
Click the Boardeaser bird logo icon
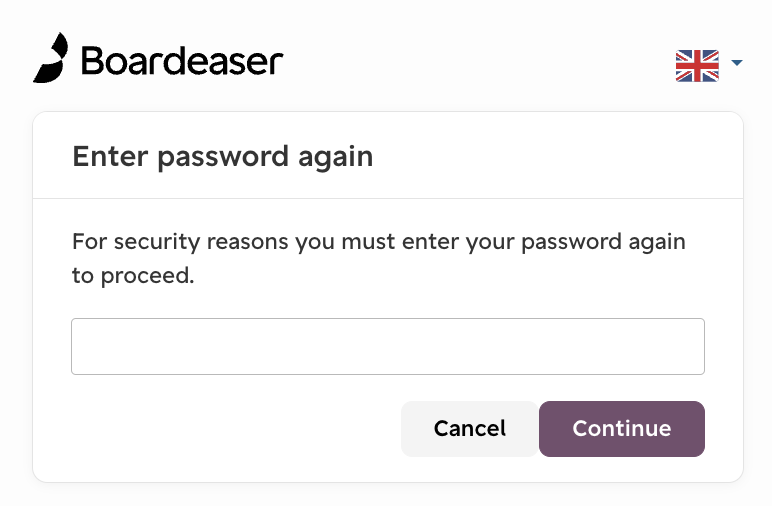[x=51, y=58]
